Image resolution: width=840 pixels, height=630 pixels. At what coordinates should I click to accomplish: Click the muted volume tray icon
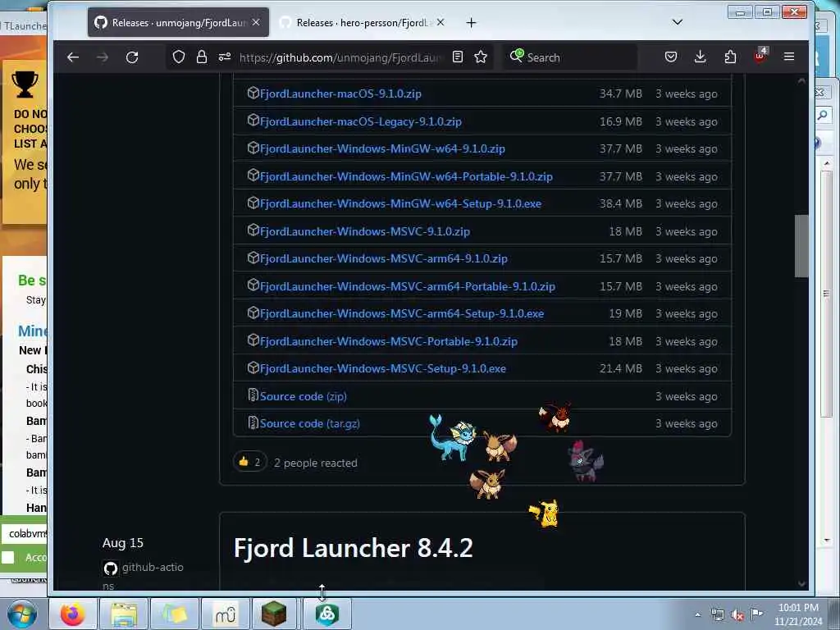[737, 615]
